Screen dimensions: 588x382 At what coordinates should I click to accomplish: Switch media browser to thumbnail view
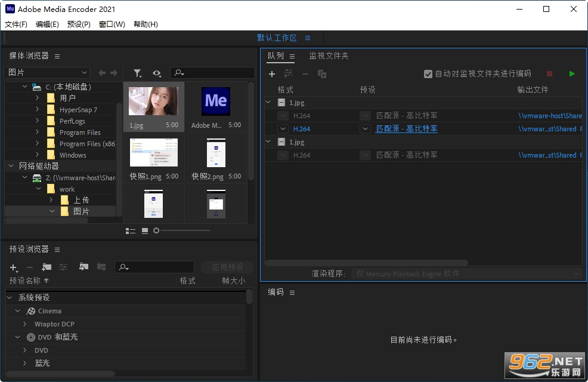pos(145,231)
